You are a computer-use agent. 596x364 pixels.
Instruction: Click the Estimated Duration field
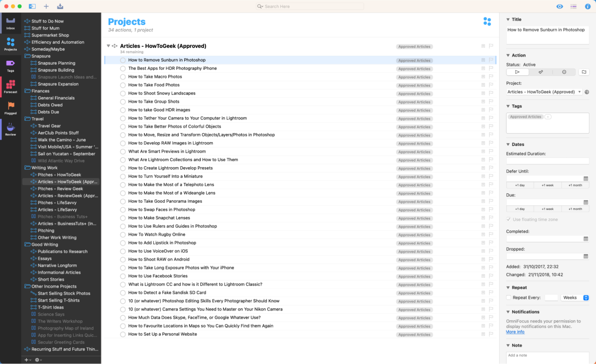pos(547,161)
